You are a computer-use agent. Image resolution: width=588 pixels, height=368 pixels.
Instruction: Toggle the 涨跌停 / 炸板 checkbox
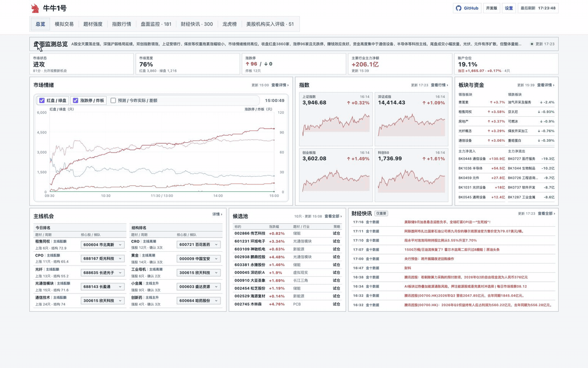click(75, 100)
